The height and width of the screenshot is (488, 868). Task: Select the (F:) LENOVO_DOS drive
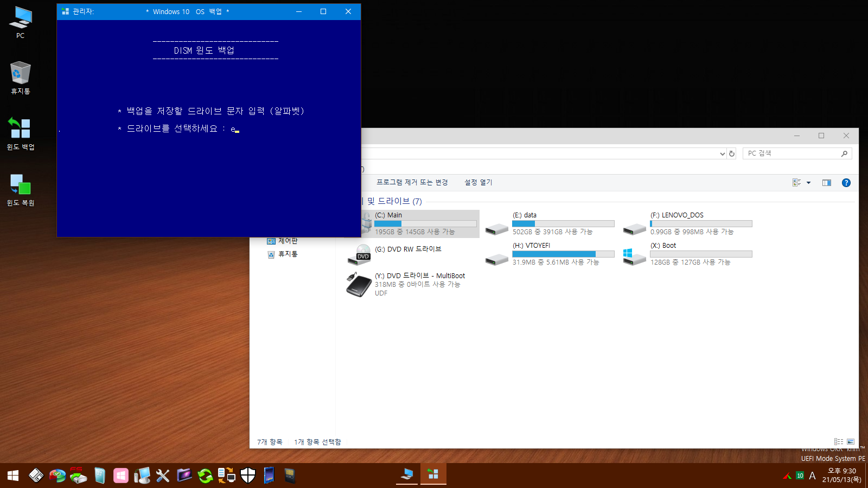tap(688, 223)
